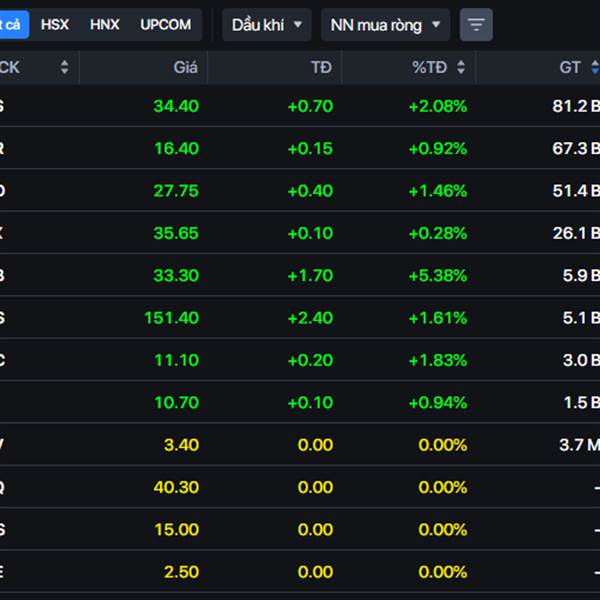Show the UPCOM exchange tab
This screenshot has height=600, width=600.
point(165,24)
